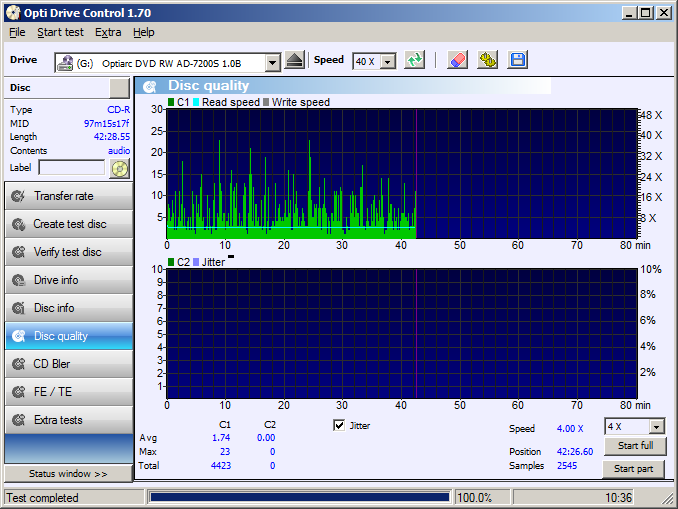Screen dimensions: 678x509
Task: Click the elapsed time 10:36 in status bar
Action: tap(618, 498)
